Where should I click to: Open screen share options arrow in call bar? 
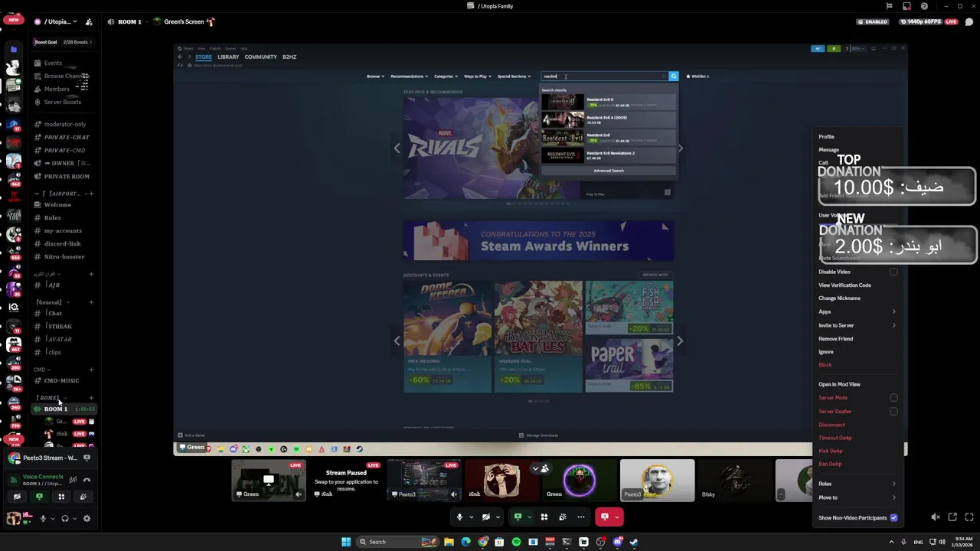[529, 517]
